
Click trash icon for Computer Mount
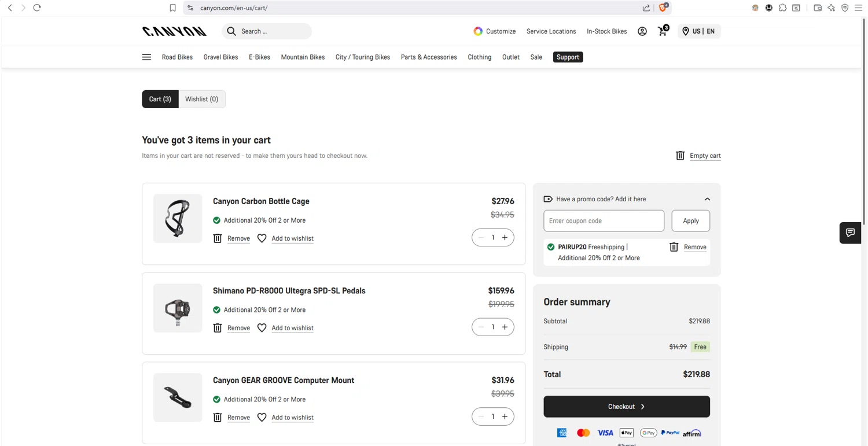(218, 418)
